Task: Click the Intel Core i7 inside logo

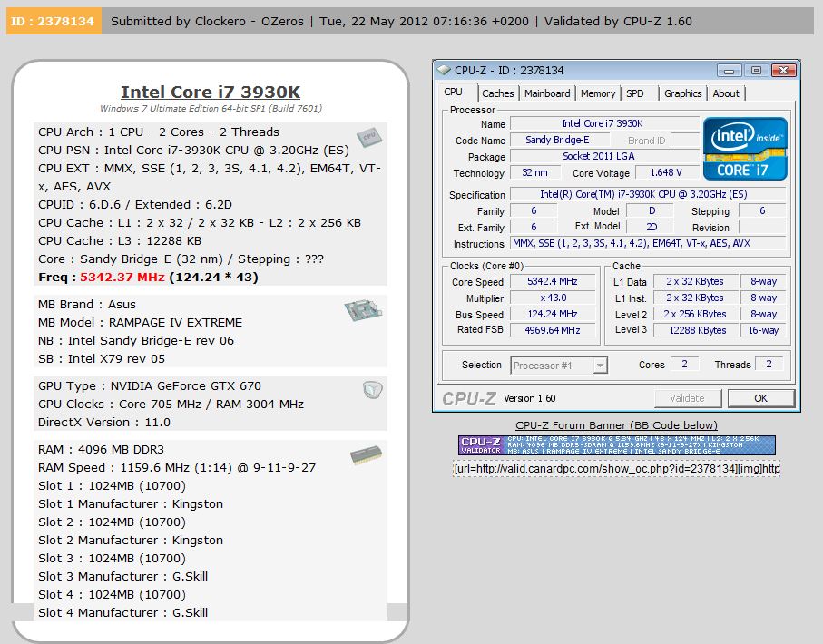Action: [745, 149]
